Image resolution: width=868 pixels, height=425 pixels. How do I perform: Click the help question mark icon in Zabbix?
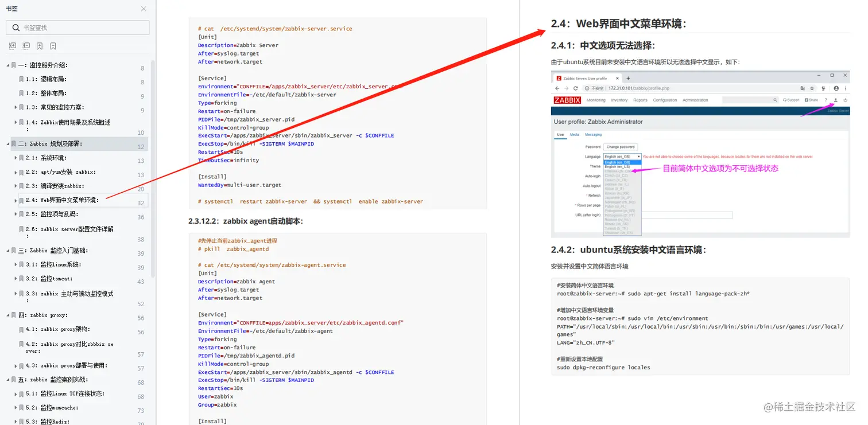826,100
